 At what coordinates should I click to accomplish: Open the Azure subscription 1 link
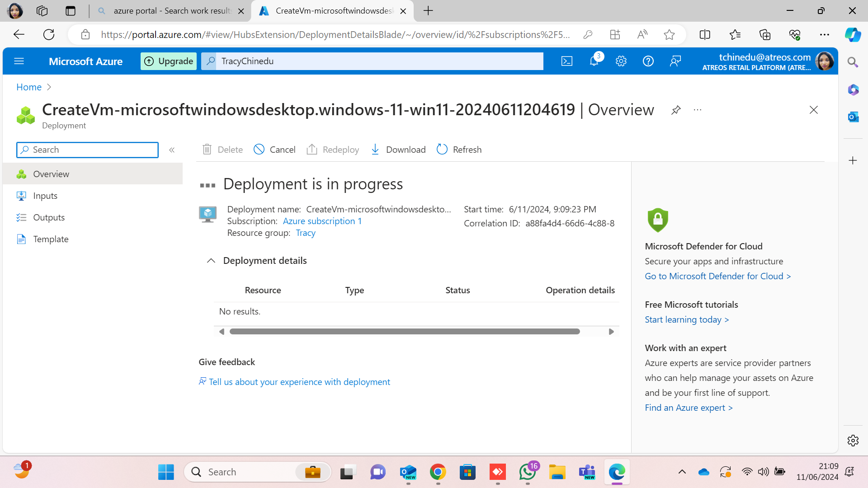[322, 221]
